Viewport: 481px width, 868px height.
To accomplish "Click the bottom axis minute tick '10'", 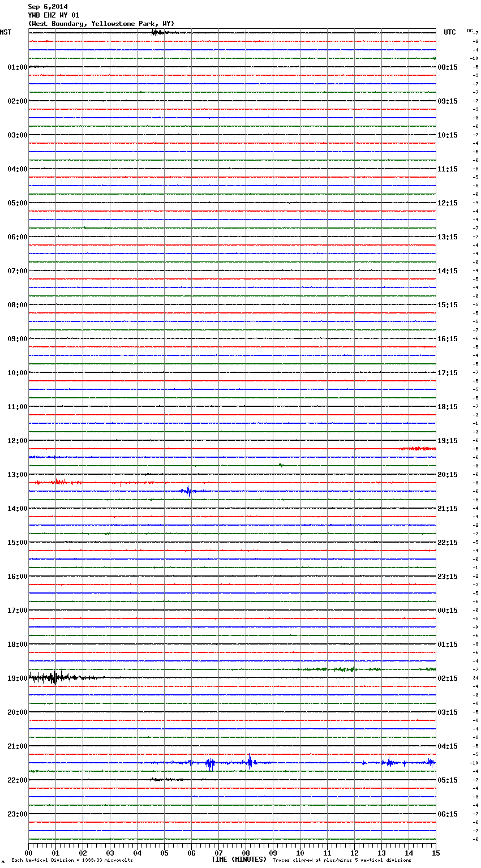I will [x=300, y=853].
